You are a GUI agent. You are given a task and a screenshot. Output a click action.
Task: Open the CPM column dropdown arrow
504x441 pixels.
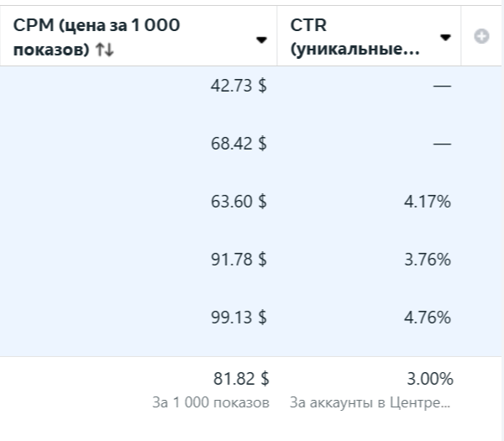[x=261, y=39]
